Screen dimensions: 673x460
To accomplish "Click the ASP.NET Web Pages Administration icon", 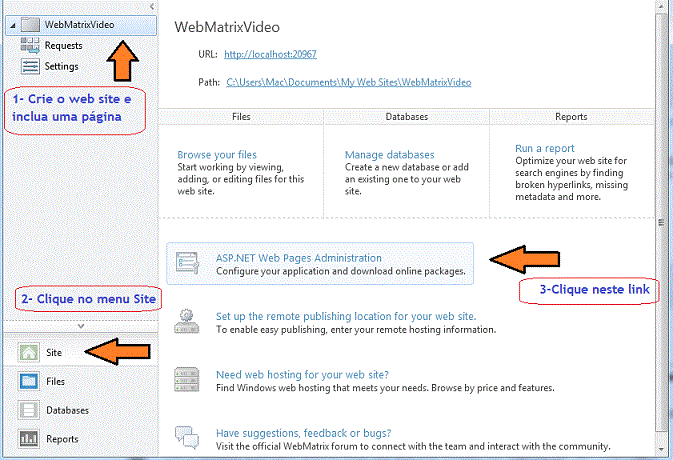I will click(x=188, y=263).
